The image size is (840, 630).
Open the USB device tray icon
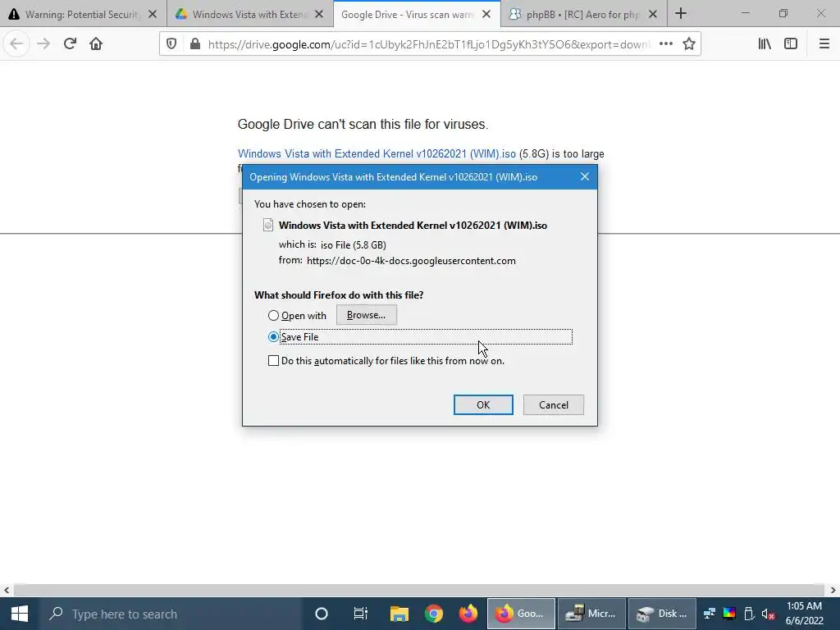coord(749,614)
